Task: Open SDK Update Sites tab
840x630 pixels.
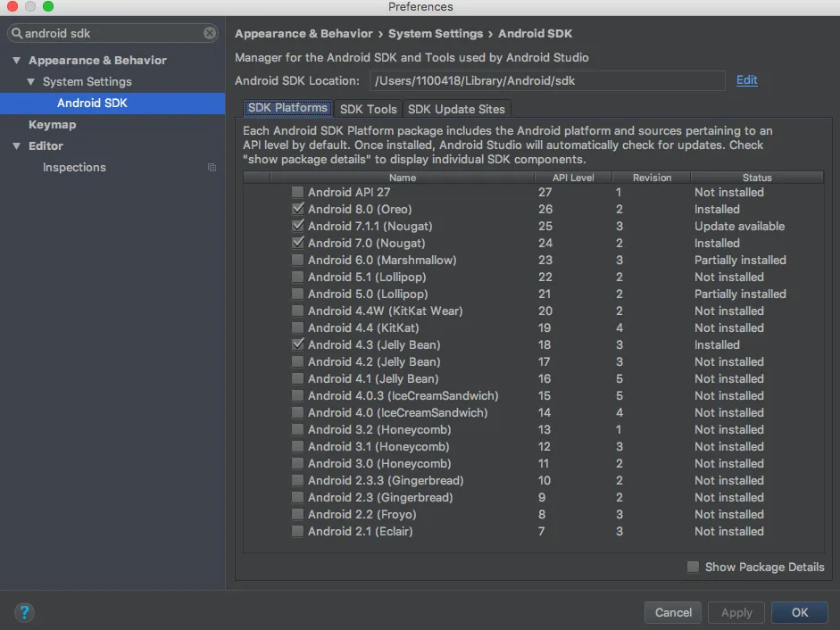Action: [x=456, y=109]
